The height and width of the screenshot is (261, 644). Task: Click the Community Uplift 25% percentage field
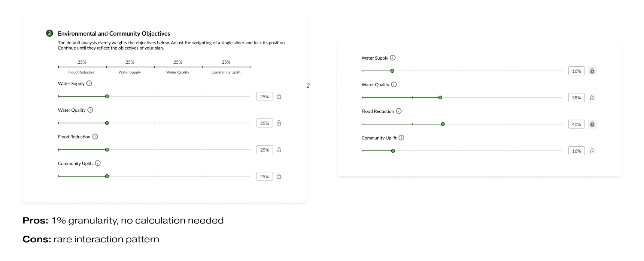[x=264, y=176]
